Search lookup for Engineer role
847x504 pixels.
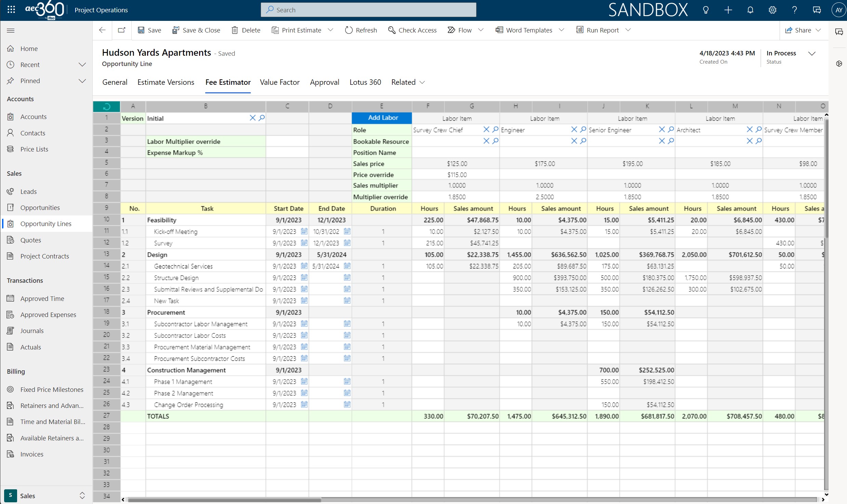(x=583, y=130)
